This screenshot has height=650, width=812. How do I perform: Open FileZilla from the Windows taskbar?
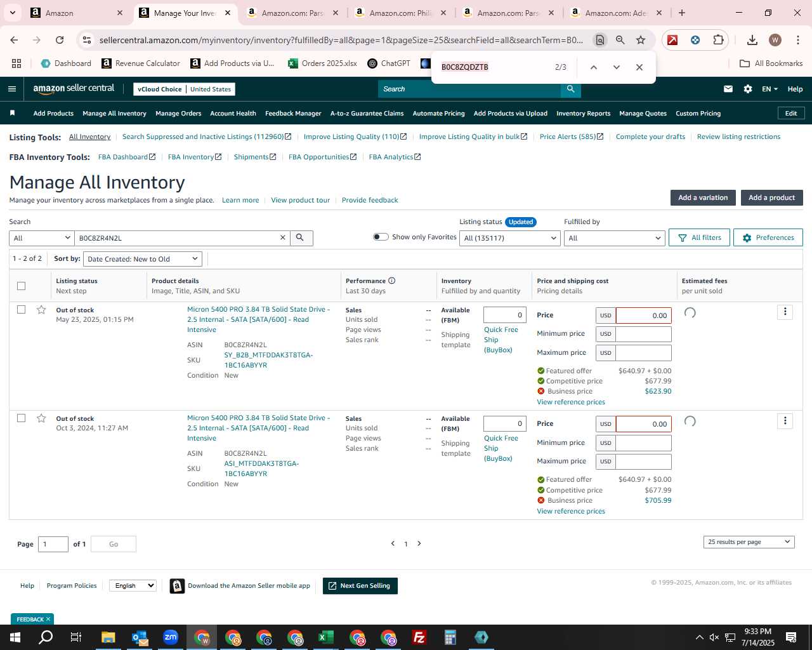[419, 637]
